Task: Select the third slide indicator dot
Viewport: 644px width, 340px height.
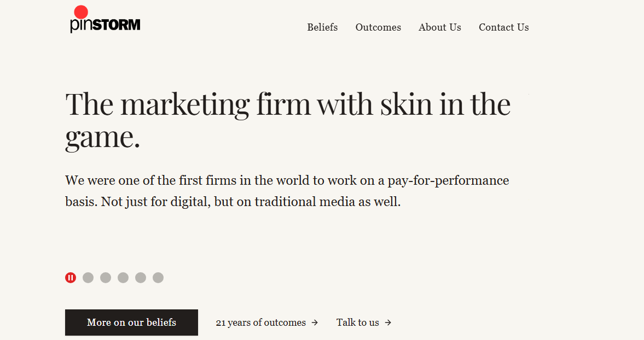Action: [x=106, y=278]
